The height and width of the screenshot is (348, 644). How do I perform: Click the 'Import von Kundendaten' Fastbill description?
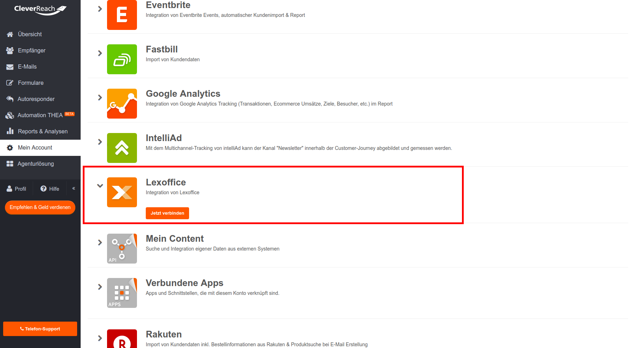pos(173,59)
